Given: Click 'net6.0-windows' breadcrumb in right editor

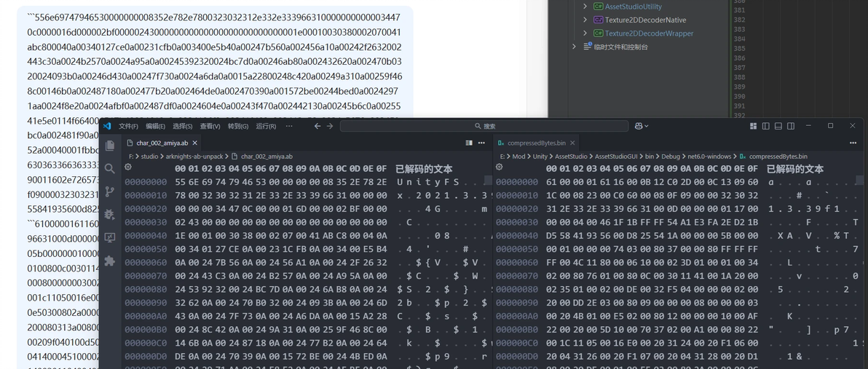Looking at the screenshot, I should [708, 156].
